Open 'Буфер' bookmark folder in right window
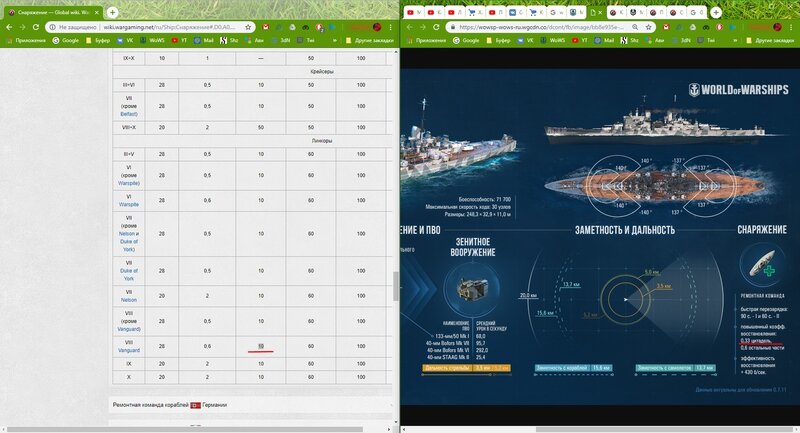Screen dimensions: 800x433 click(498, 40)
